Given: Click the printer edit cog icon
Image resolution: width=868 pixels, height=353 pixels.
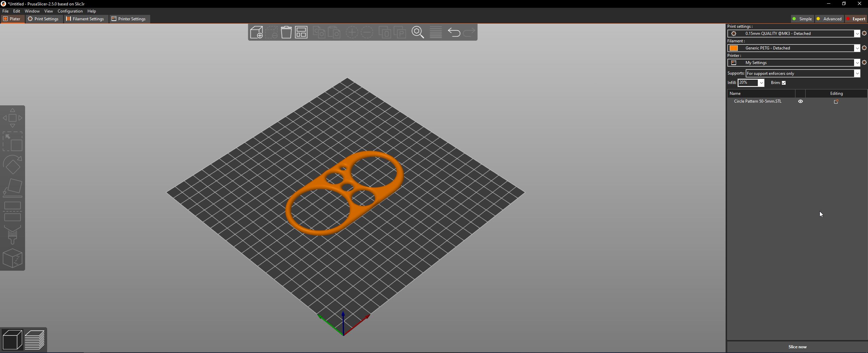Looking at the screenshot, I should 864,62.
